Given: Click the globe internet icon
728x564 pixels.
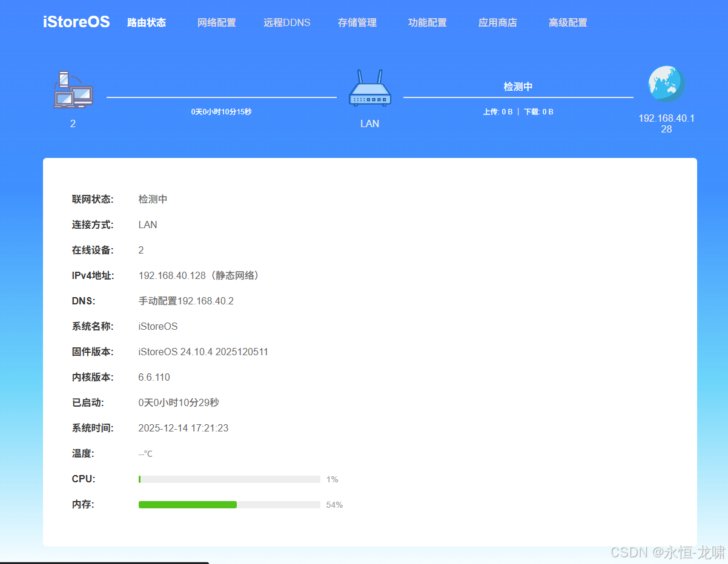Looking at the screenshot, I should click(x=666, y=84).
